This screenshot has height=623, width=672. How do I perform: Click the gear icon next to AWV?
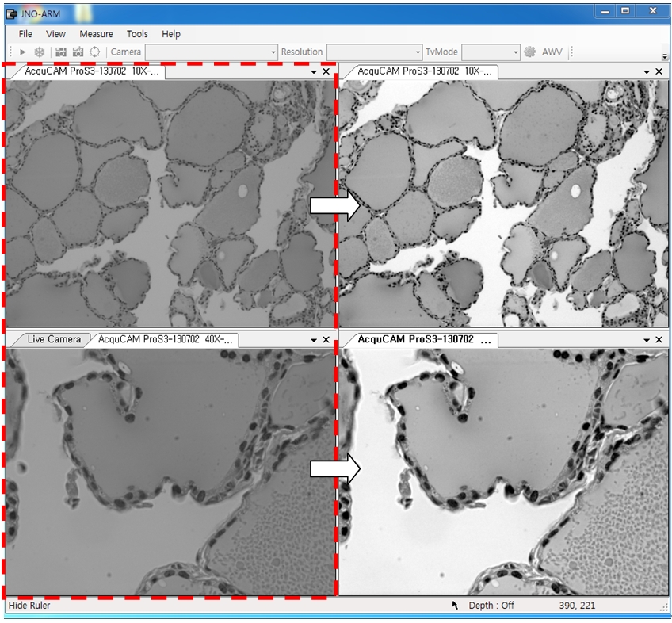[x=530, y=52]
